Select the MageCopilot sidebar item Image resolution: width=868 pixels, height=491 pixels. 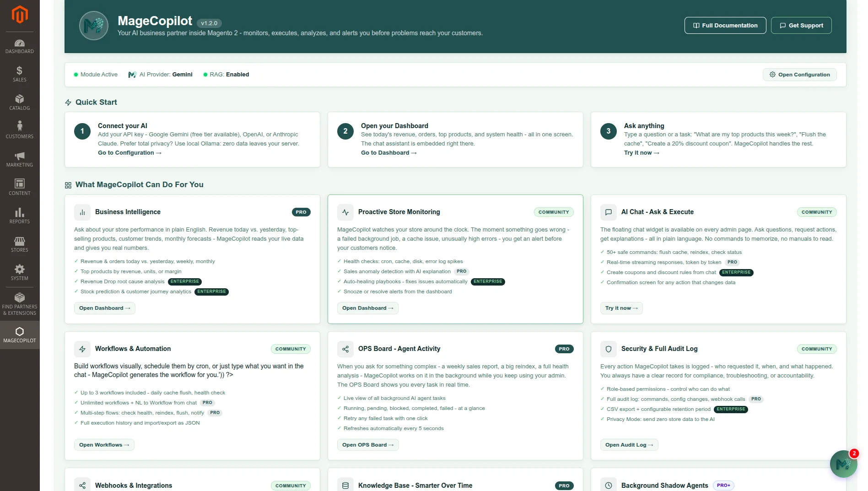tap(20, 335)
